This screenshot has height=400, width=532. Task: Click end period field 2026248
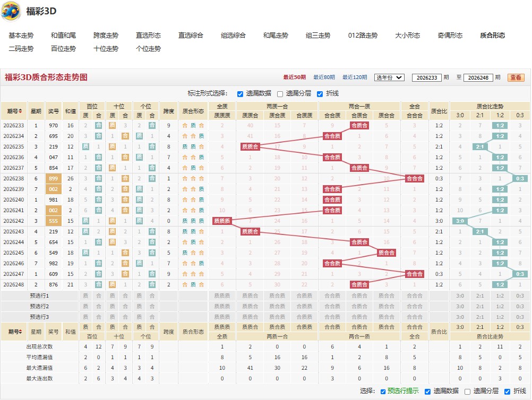pos(478,77)
